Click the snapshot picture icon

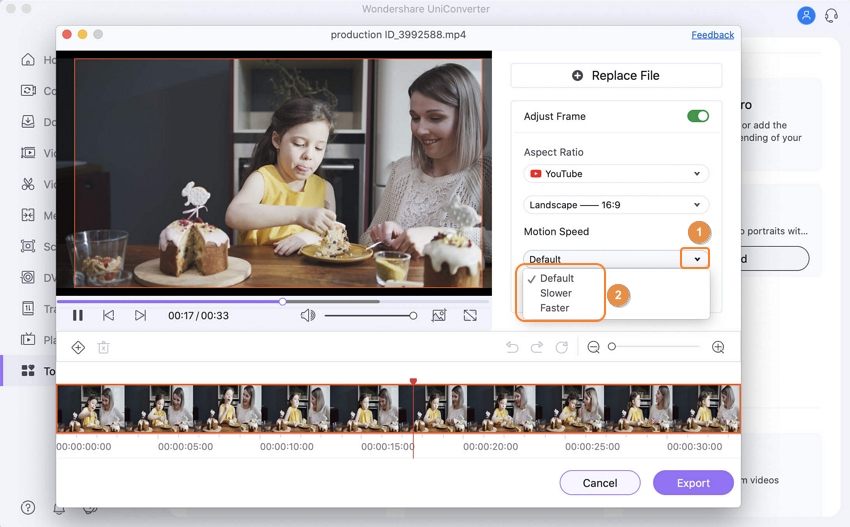[439, 315]
